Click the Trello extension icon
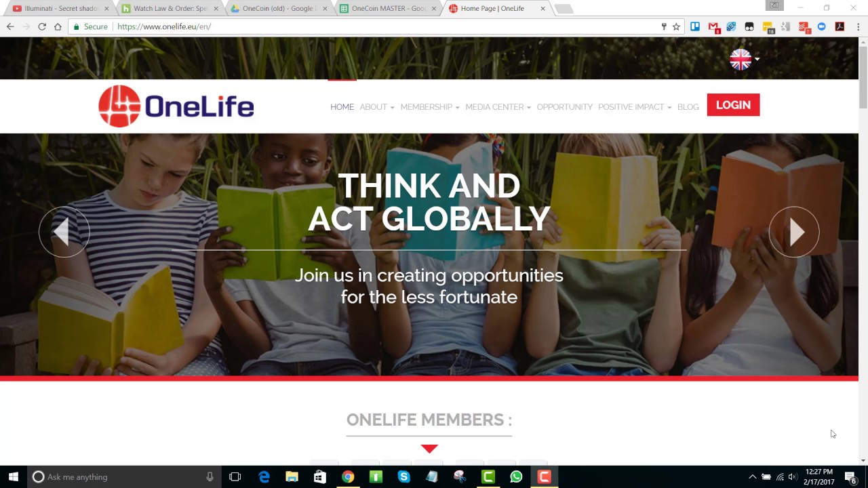The height and width of the screenshot is (488, 868). tap(695, 26)
